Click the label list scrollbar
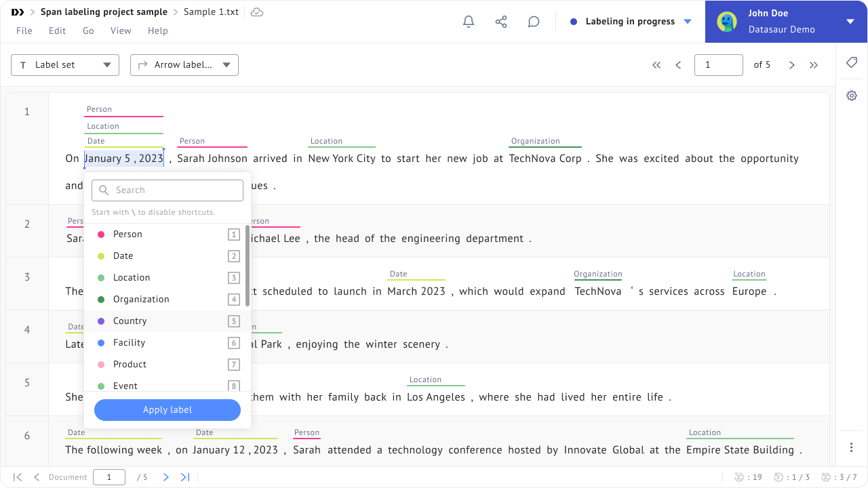The image size is (868, 488). click(x=248, y=266)
